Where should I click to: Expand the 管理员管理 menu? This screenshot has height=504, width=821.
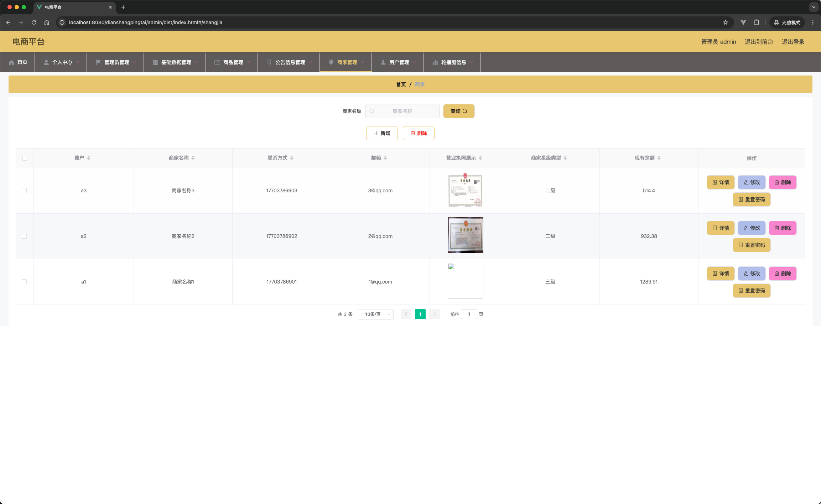coord(115,62)
